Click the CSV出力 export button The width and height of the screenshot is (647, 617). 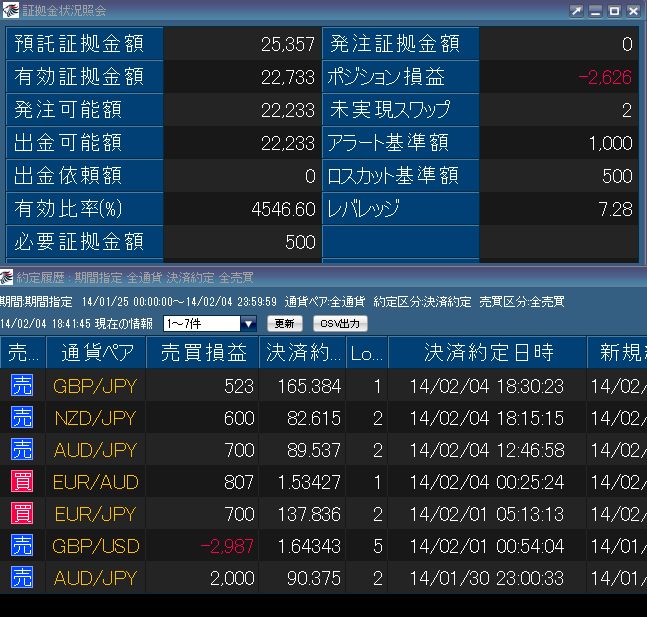click(x=340, y=324)
